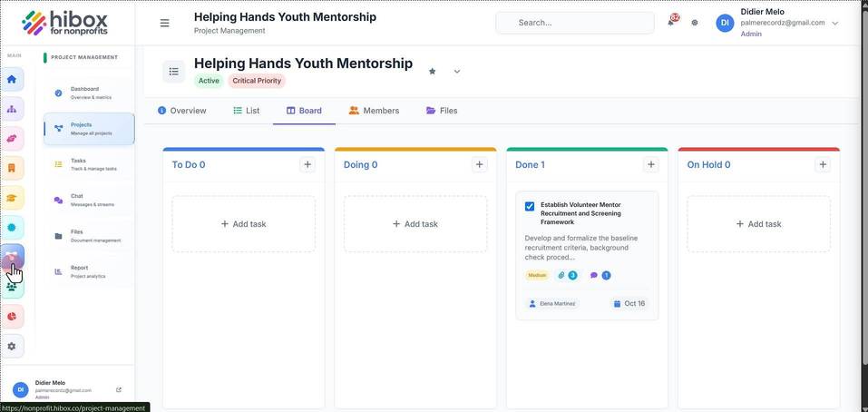Open Tasks in project management sidebar

(89, 164)
